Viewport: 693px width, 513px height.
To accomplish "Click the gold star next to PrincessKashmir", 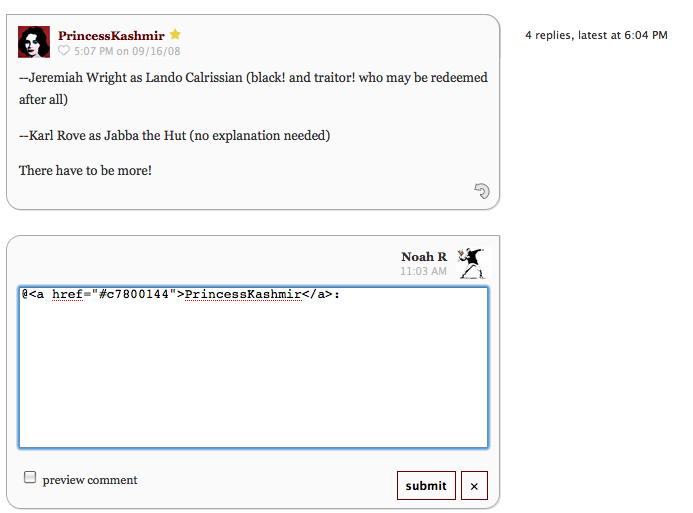I will (175, 34).
